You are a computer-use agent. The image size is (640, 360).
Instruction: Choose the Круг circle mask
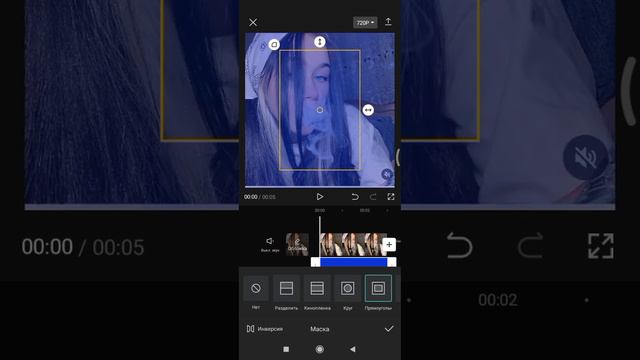pos(347,293)
